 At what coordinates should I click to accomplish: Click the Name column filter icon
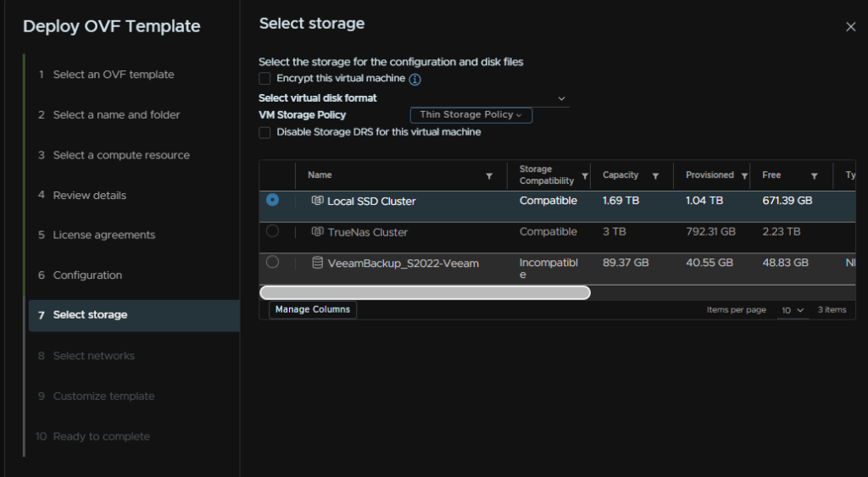[x=489, y=176]
